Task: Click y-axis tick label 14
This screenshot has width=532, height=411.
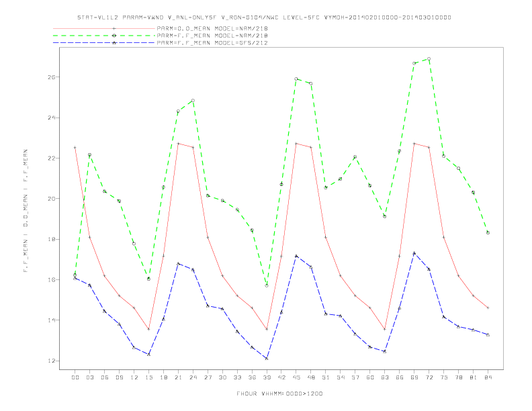Action: [51, 320]
